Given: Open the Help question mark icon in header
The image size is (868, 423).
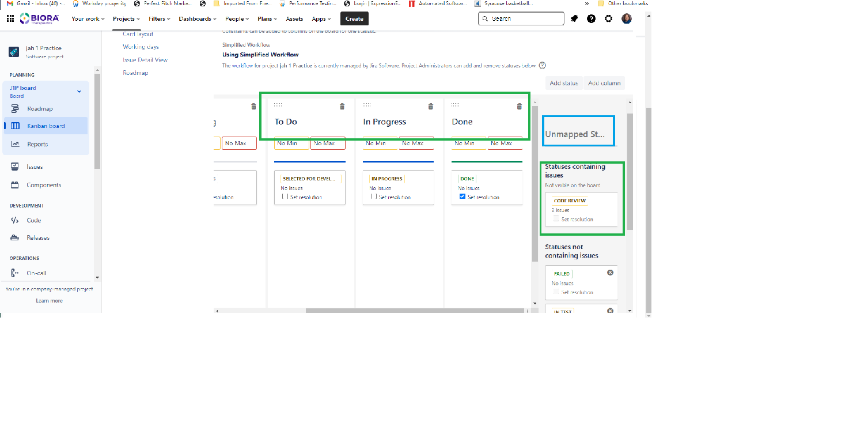Looking at the screenshot, I should (591, 18).
